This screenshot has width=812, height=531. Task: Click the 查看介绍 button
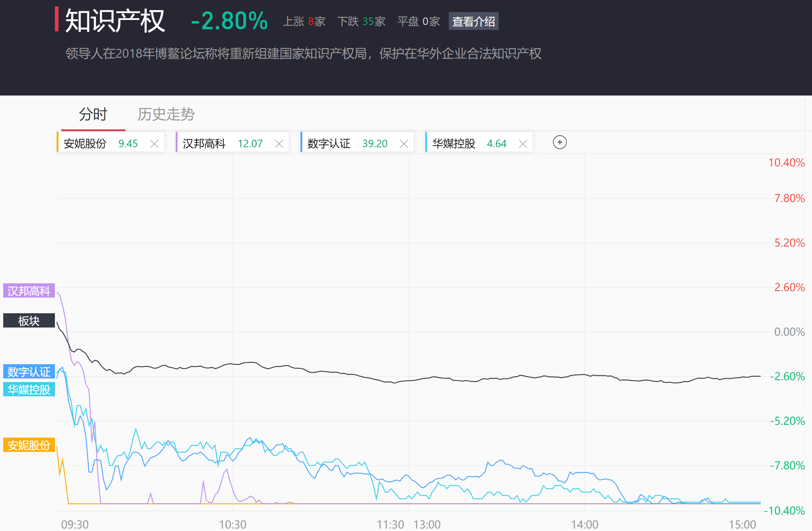[x=473, y=21]
